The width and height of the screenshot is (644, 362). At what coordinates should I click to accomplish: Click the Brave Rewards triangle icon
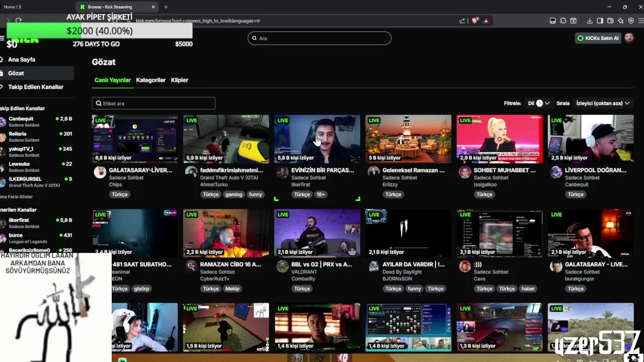[x=486, y=21]
